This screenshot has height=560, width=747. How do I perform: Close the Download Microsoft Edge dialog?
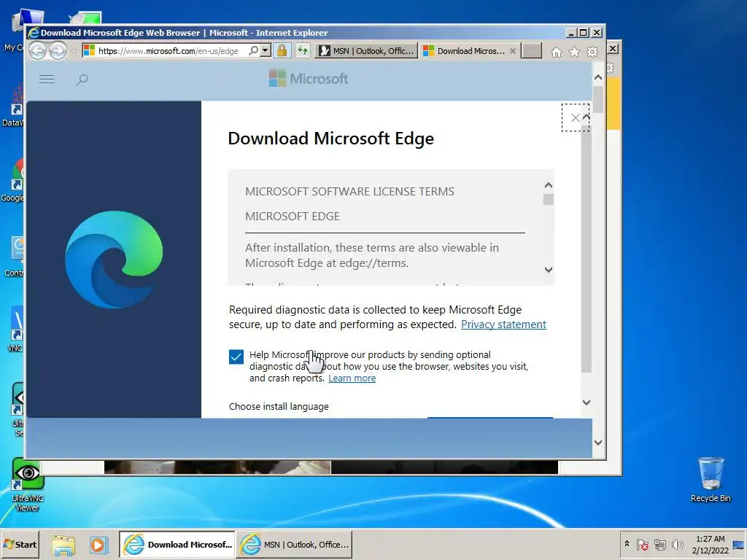[x=576, y=117]
